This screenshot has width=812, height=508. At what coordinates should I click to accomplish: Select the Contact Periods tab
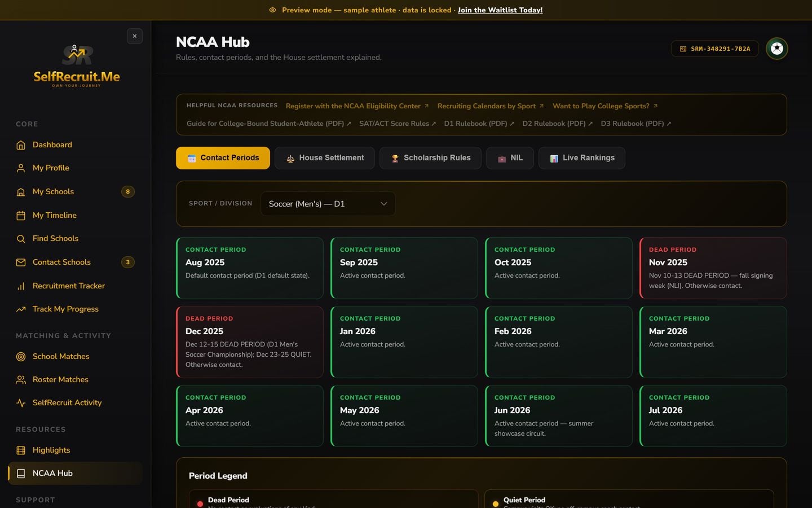223,158
